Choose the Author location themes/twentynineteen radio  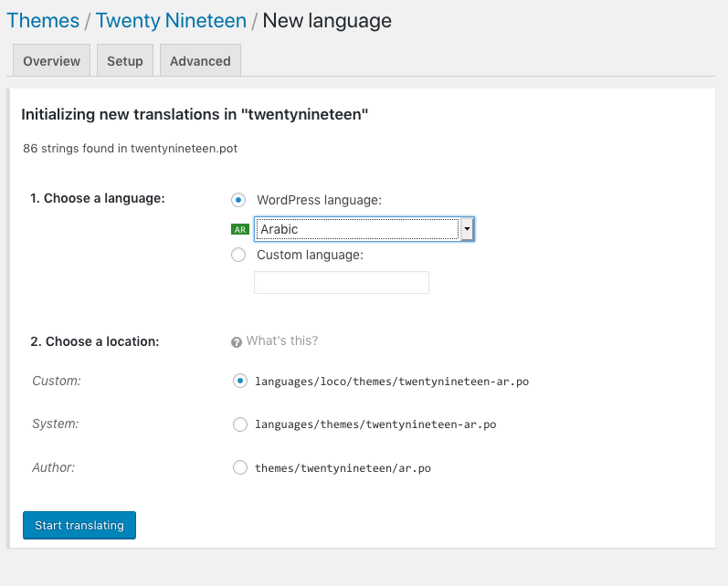point(239,467)
